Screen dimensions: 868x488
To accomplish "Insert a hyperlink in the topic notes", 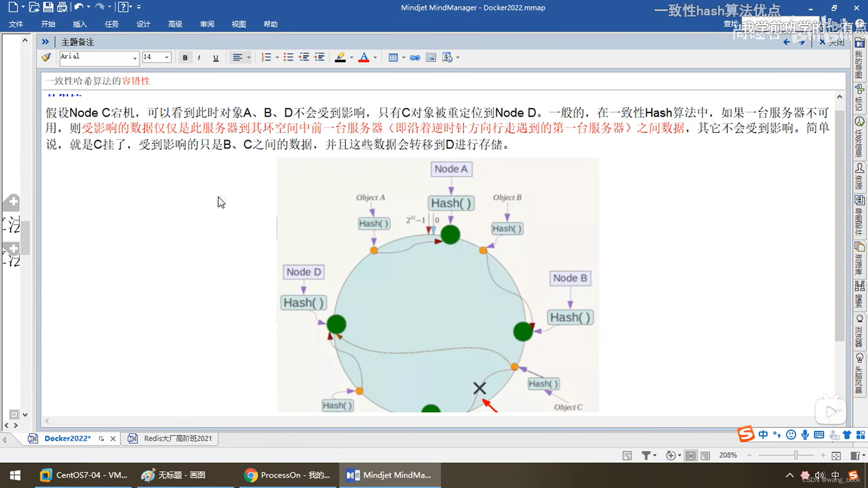I will click(x=415, y=57).
